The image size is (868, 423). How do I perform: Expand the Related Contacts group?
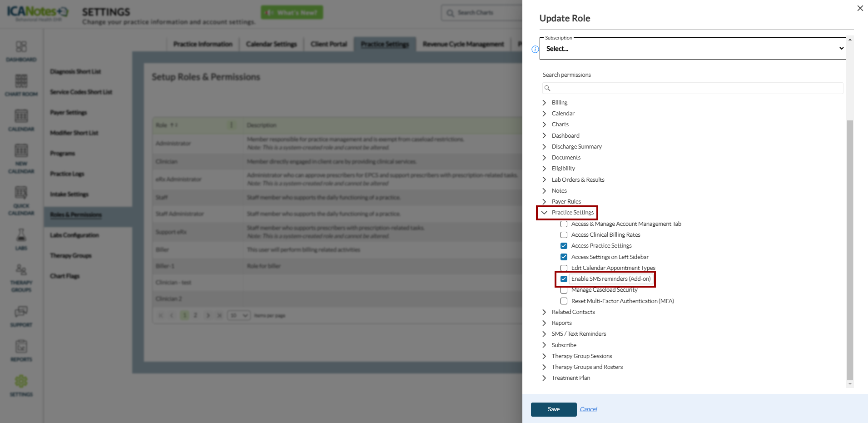point(544,312)
